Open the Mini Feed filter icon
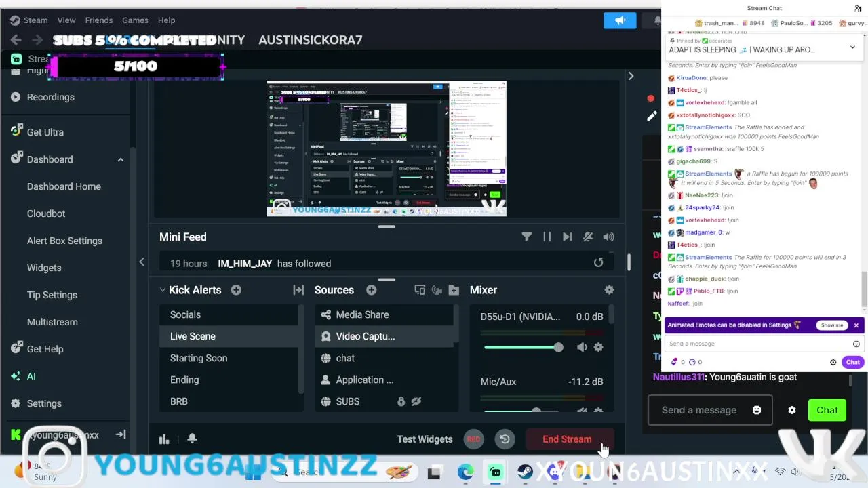The image size is (868, 488). (527, 237)
